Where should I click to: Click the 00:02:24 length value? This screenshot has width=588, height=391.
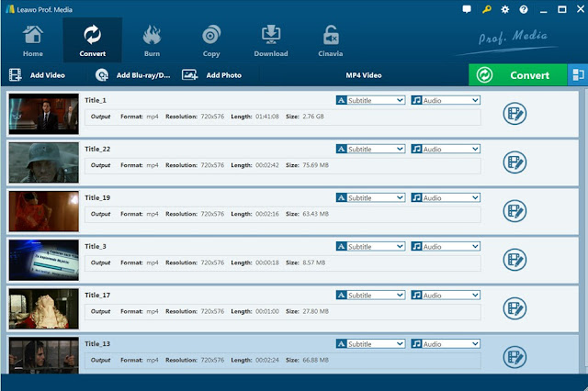pyautogui.click(x=267, y=360)
